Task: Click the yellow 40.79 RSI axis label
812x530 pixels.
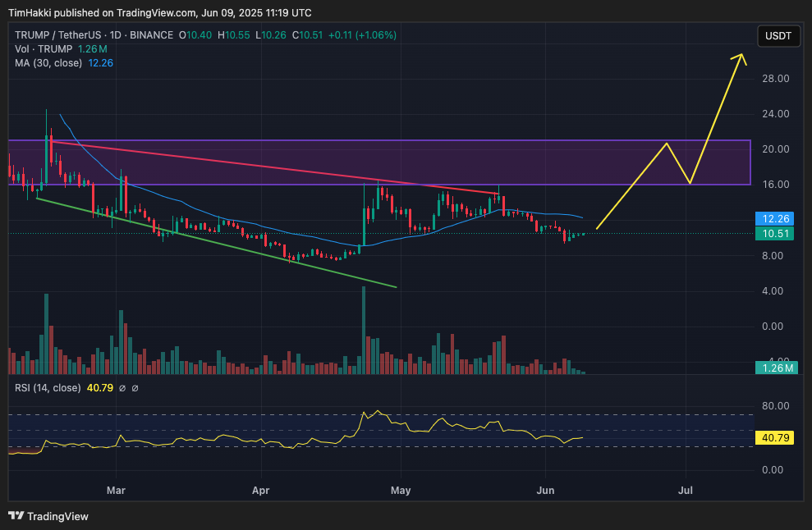Action: [x=775, y=438]
